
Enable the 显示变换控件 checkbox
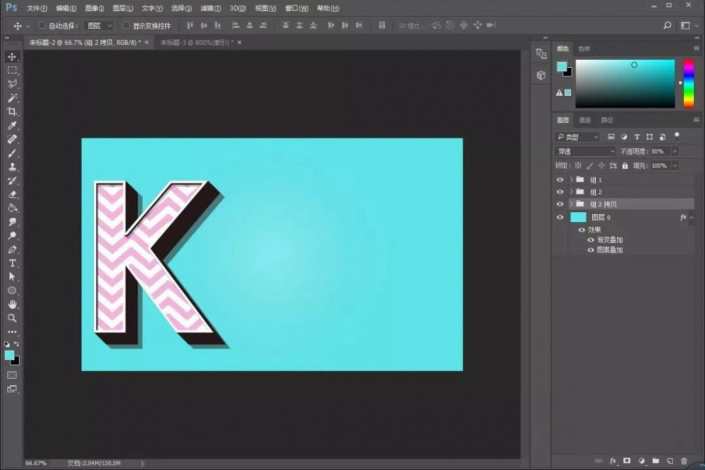(x=126, y=26)
